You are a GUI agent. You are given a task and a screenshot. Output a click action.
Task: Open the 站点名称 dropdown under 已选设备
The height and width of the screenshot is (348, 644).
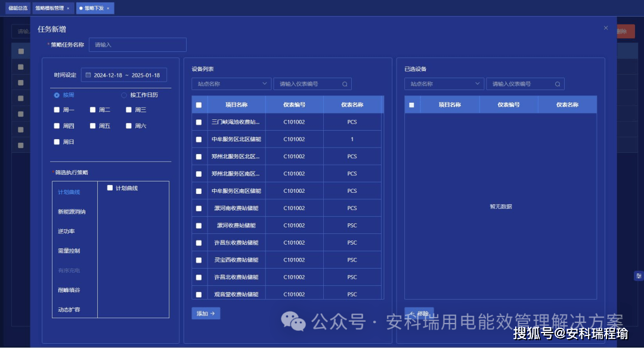pyautogui.click(x=444, y=84)
